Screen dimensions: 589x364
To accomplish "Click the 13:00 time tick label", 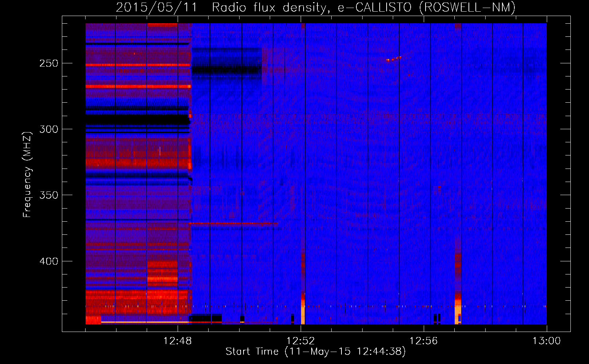I will coord(547,341).
